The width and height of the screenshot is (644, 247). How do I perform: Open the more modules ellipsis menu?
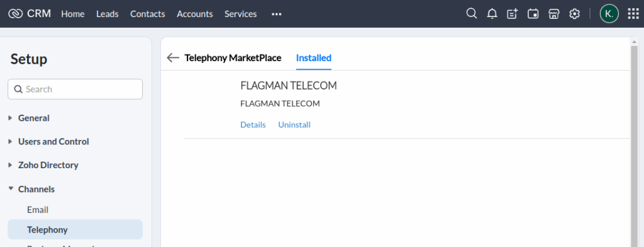(277, 14)
